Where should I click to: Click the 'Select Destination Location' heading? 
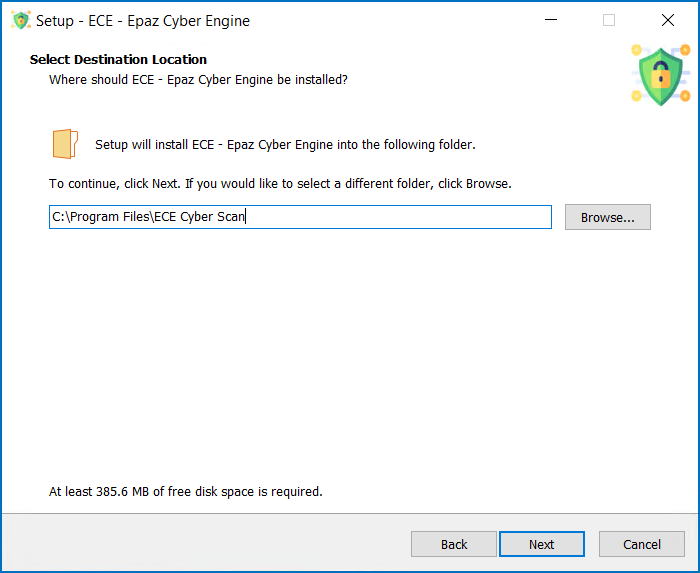[118, 60]
